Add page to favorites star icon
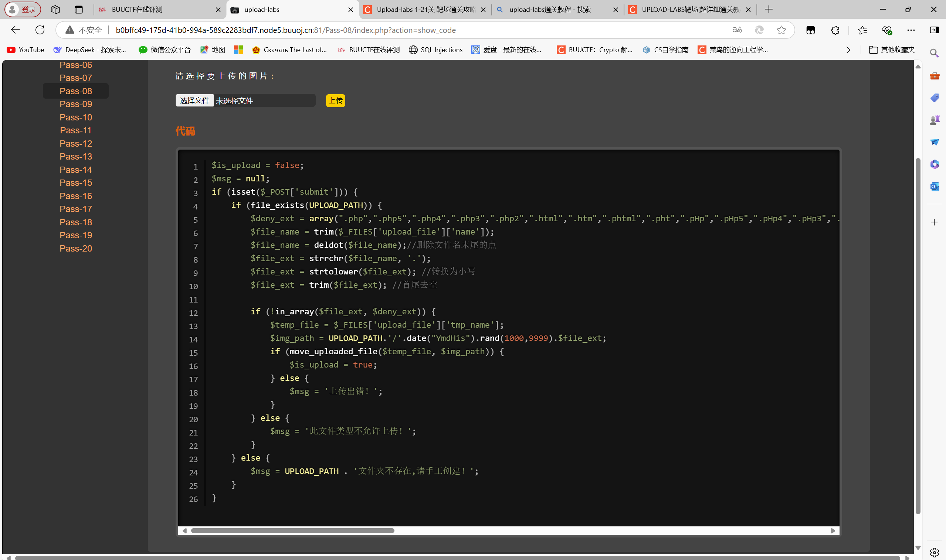Screen dimensions: 946x560 tap(781, 30)
